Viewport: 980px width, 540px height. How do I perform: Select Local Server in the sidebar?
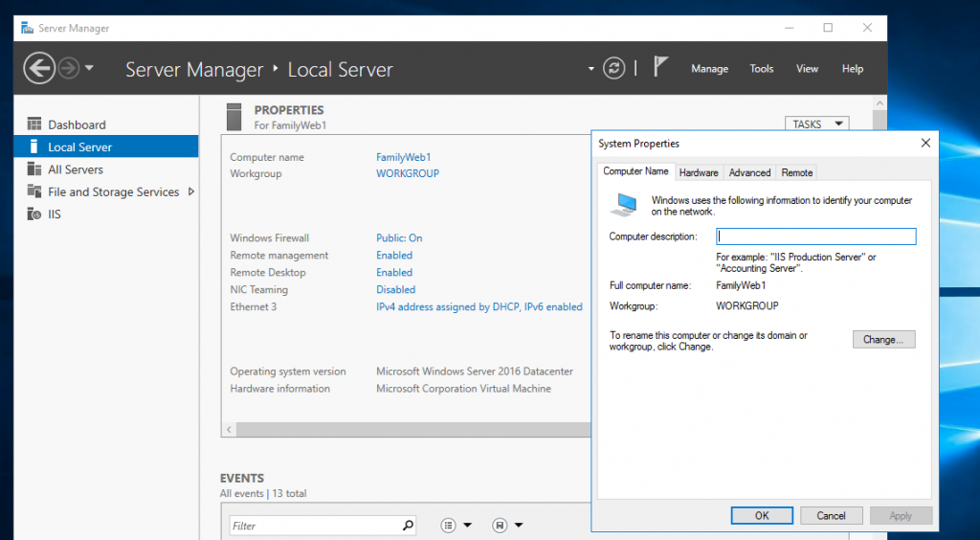pos(105,146)
